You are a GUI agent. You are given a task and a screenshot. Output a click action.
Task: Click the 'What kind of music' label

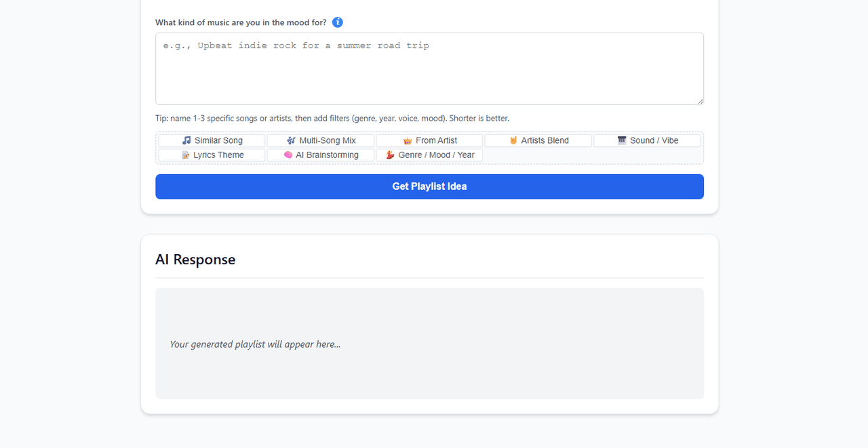(241, 22)
